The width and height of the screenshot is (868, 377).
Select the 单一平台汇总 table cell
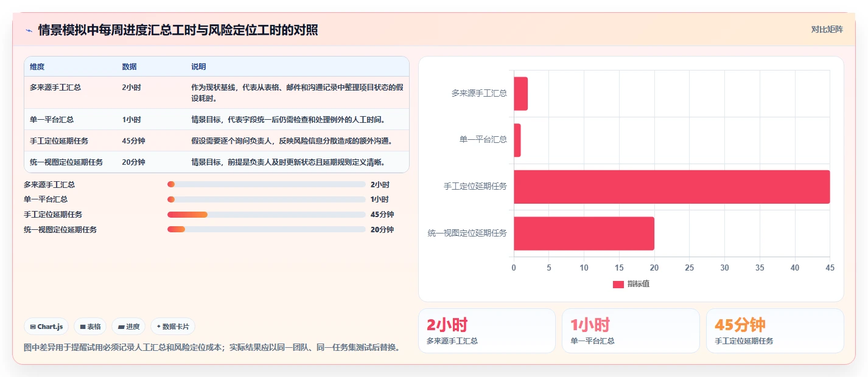(52, 120)
